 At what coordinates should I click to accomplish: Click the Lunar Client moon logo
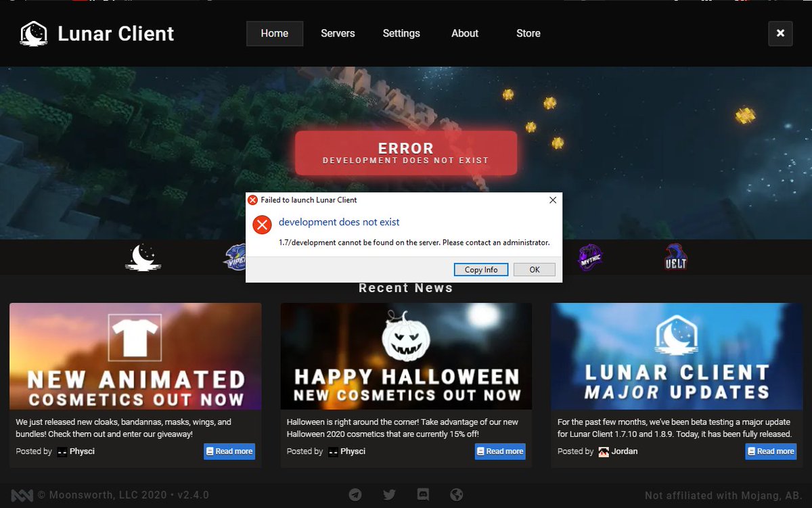[33, 33]
